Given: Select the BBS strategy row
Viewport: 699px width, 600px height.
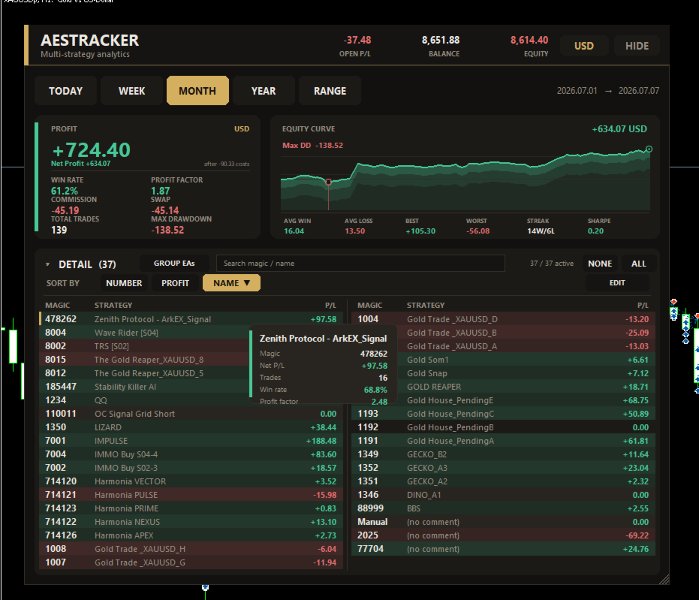Looking at the screenshot, I should (504, 508).
